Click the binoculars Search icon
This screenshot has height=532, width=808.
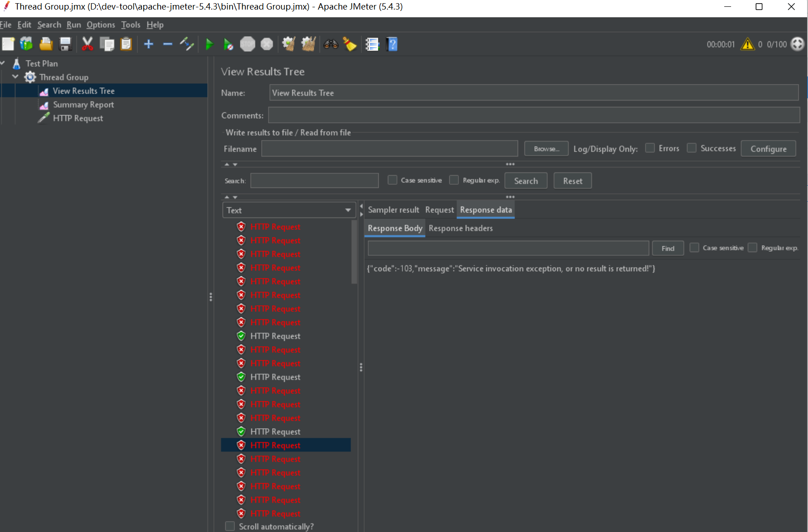331,44
